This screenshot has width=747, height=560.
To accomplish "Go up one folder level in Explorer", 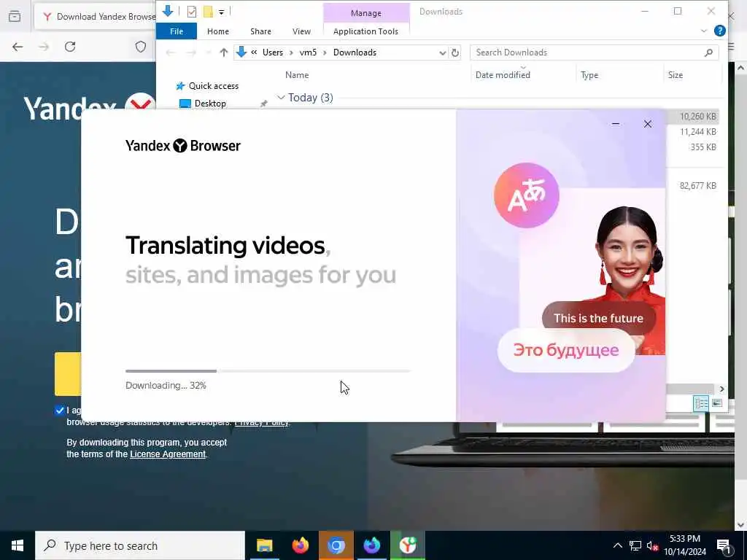I will (223, 52).
